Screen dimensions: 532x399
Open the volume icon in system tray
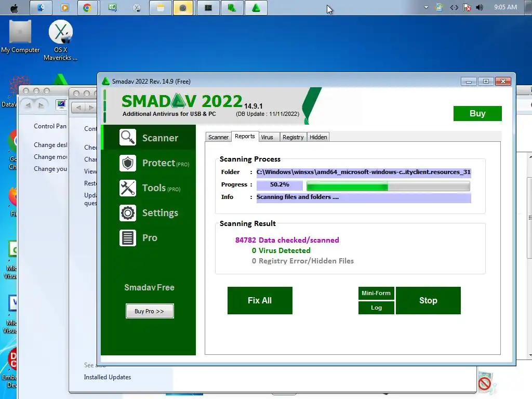click(x=480, y=7)
